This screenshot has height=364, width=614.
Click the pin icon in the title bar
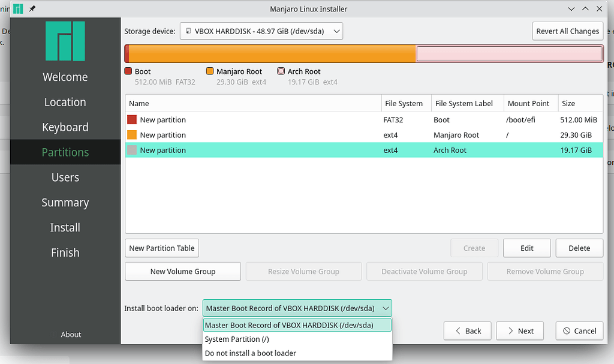click(31, 8)
